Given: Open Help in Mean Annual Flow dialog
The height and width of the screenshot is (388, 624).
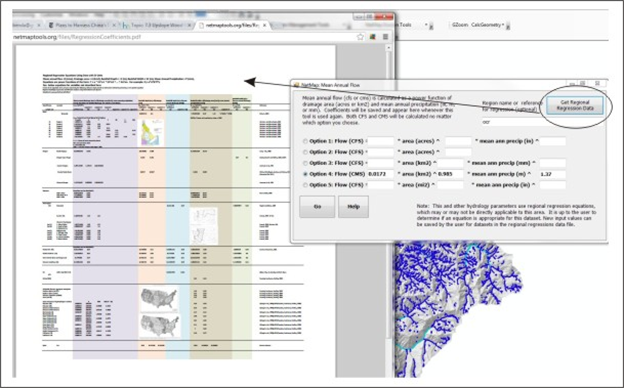Looking at the screenshot, I should click(353, 207).
